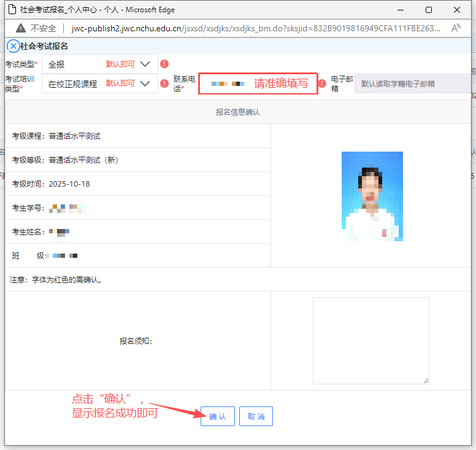Click the red alert icon beside 联系电话 field
This screenshot has width=476, height=450.
[x=322, y=83]
